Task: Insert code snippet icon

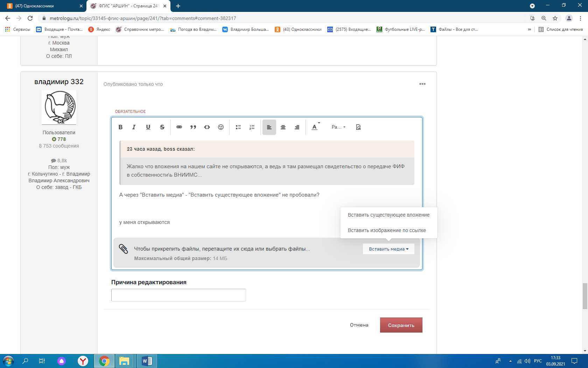Action: pos(207,127)
